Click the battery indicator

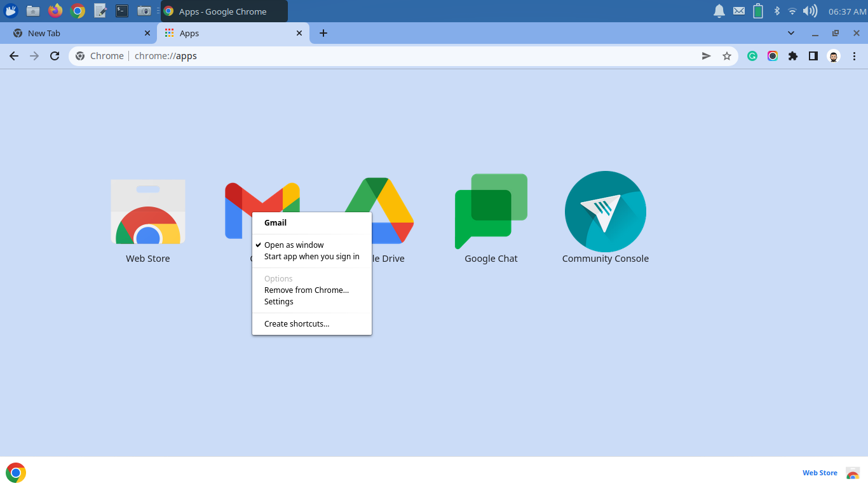pyautogui.click(x=758, y=11)
